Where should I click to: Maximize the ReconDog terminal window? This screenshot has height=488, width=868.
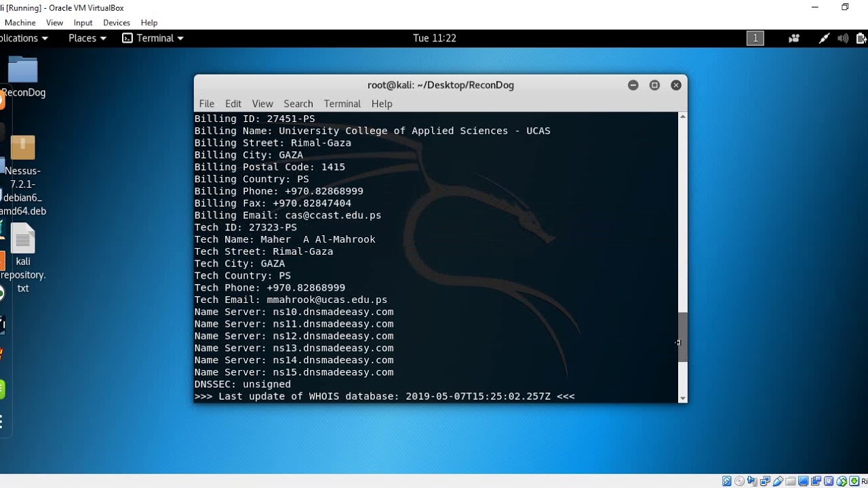click(x=654, y=85)
